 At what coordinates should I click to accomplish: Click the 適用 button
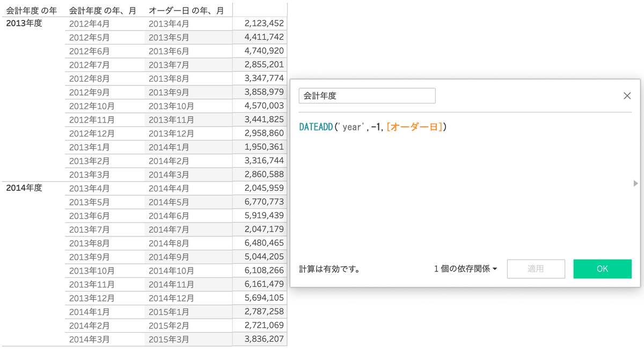[536, 269]
